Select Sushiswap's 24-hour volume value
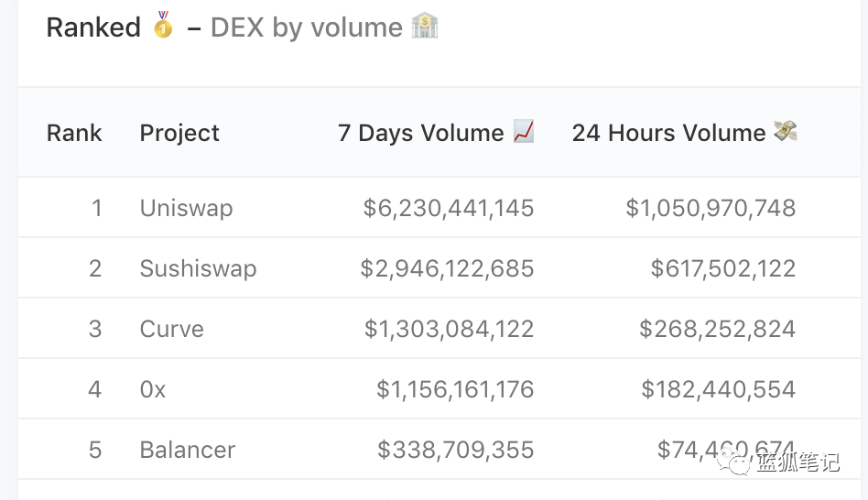The image size is (868, 500). coord(722,268)
